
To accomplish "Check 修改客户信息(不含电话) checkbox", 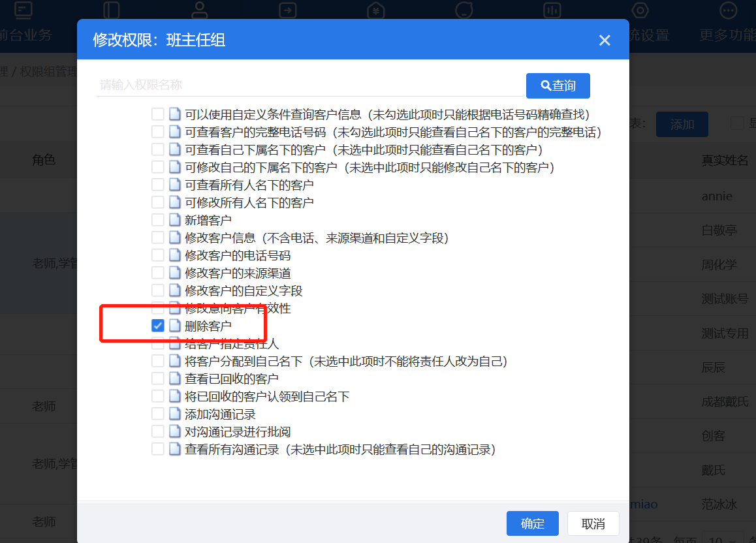I will 157,238.
